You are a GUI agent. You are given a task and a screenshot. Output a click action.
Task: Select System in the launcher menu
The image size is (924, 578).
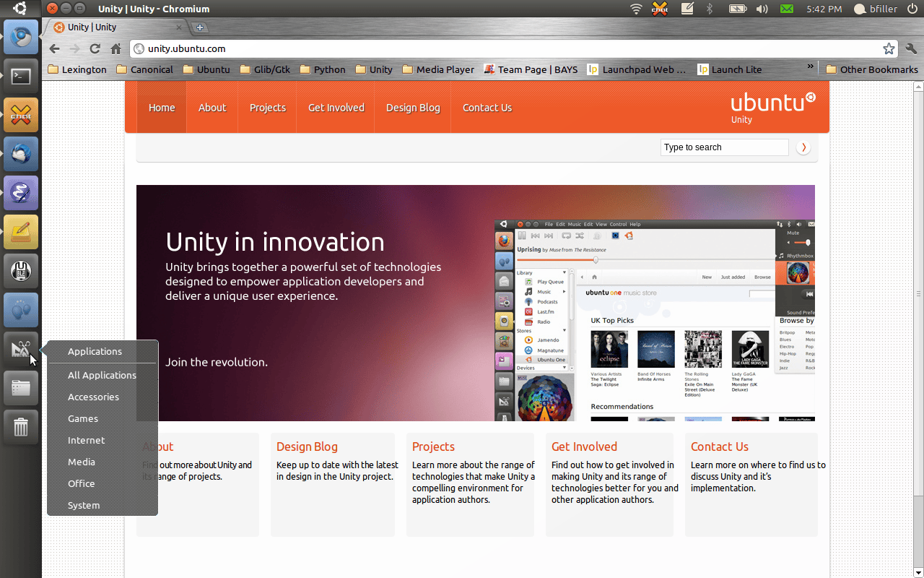pos(102,505)
